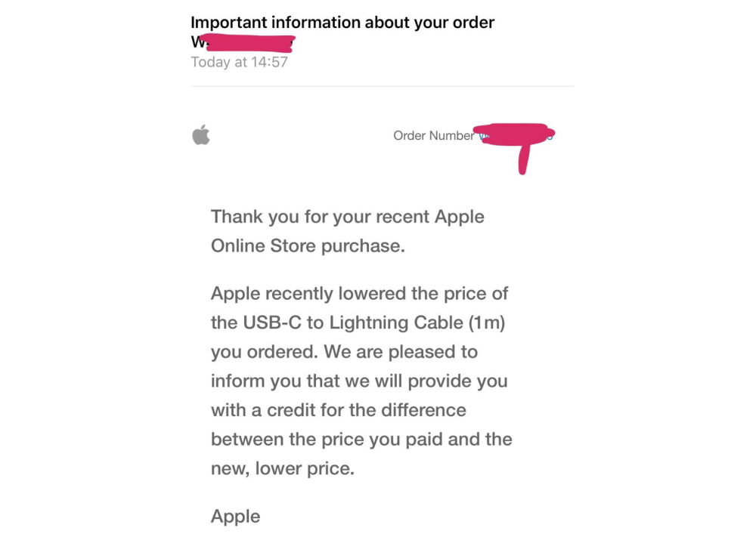
Task: Click the "between the price you paid and the" line
Action: (x=361, y=440)
